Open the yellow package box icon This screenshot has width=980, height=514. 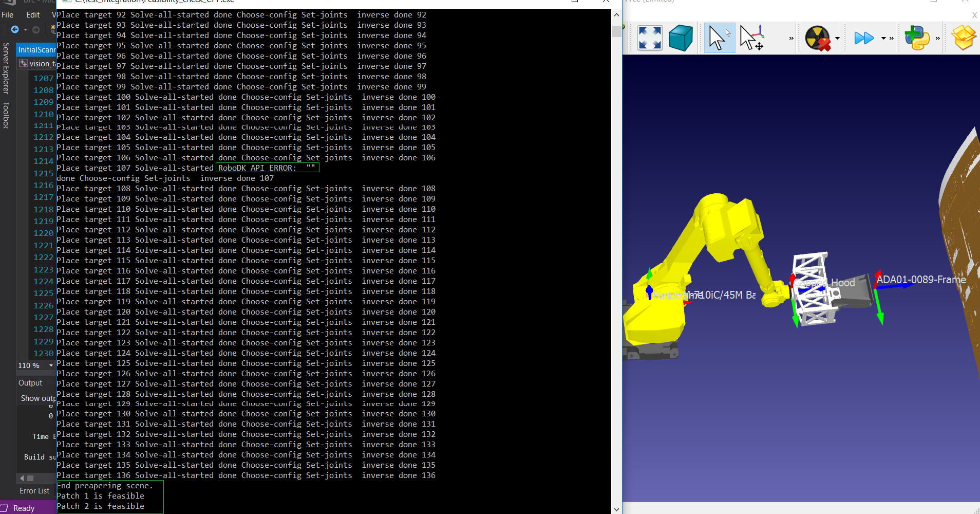[963, 38]
